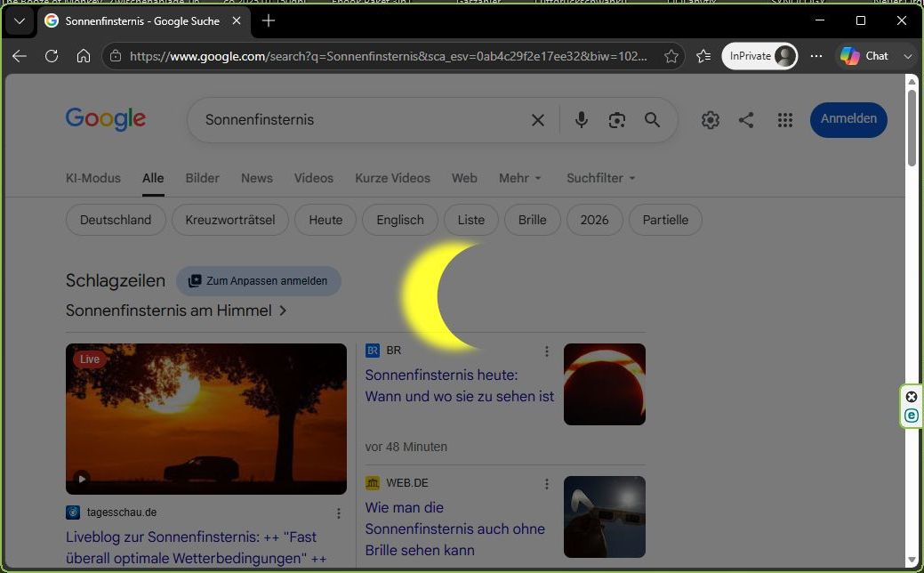
Task: Open the InPrivate profile button
Action: (759, 56)
